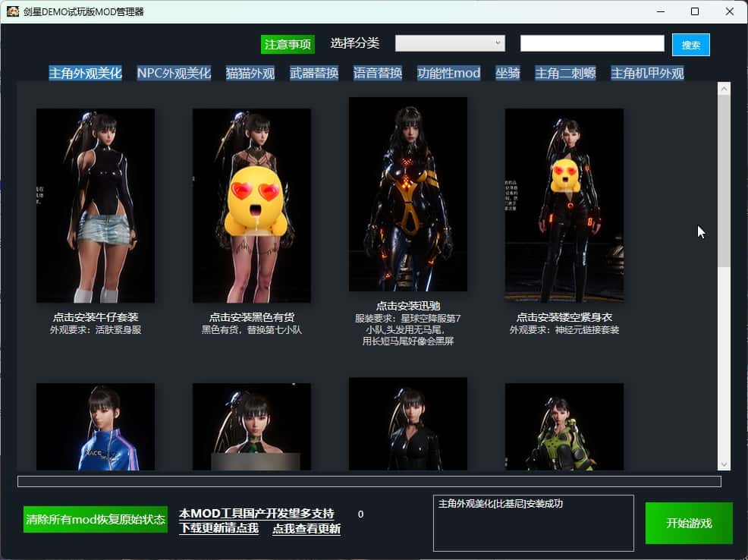
Task: Switch to the 主角机甲外观 tab
Action: pyautogui.click(x=647, y=73)
